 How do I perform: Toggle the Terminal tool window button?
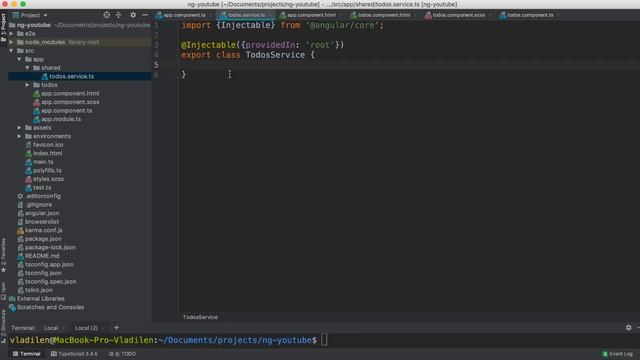27,354
